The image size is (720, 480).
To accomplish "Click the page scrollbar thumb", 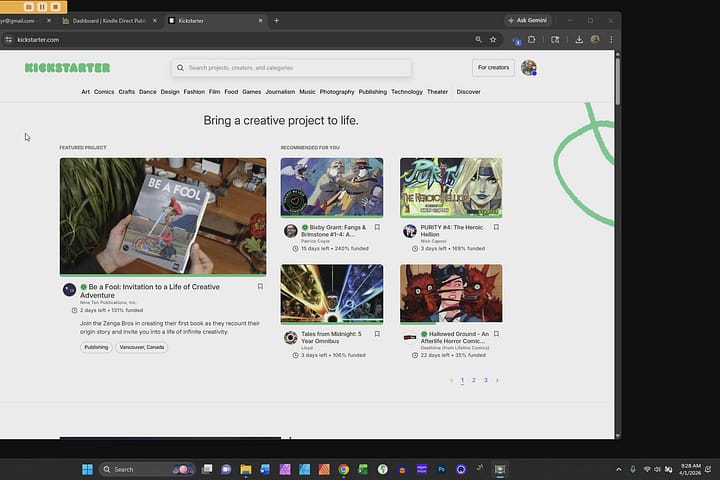I will [618, 81].
